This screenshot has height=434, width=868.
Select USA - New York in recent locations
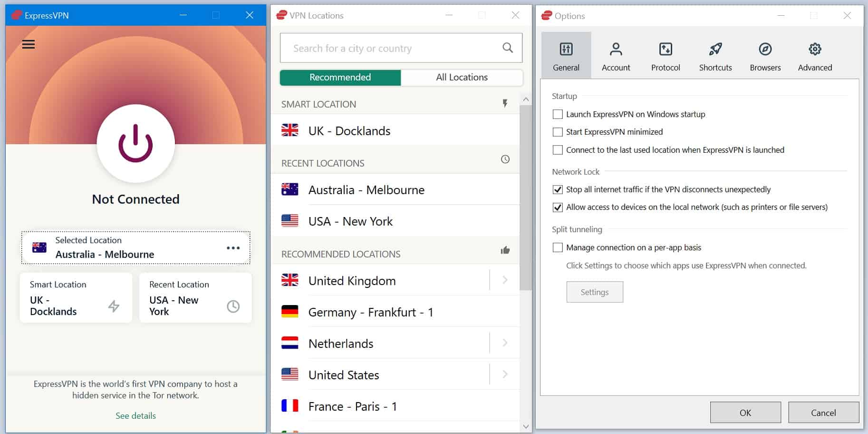[x=395, y=221]
